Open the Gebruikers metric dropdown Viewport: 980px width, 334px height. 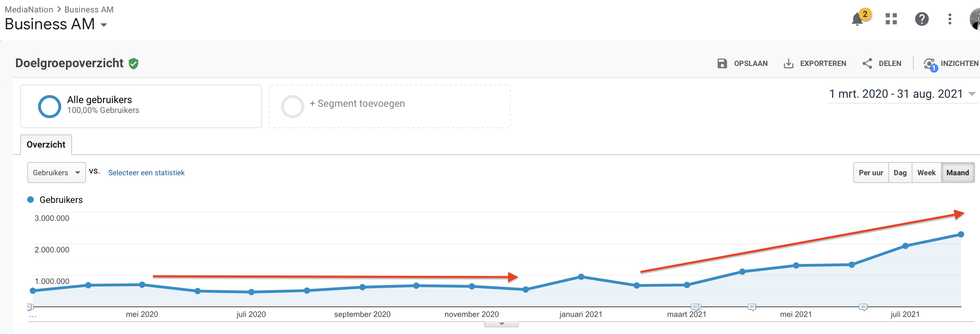pyautogui.click(x=56, y=173)
